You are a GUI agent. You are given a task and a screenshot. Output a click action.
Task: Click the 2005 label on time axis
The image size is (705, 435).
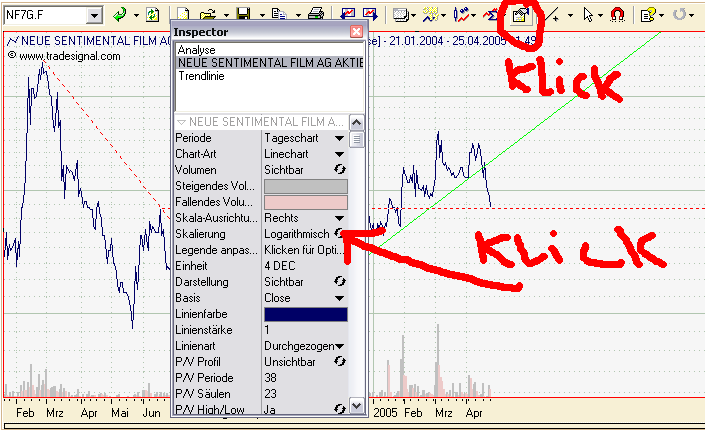click(385, 413)
